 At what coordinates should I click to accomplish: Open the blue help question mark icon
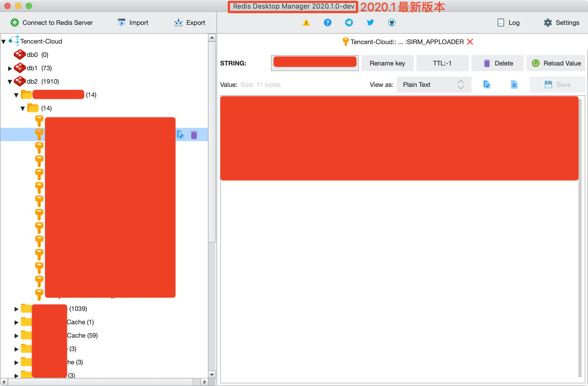click(x=328, y=23)
